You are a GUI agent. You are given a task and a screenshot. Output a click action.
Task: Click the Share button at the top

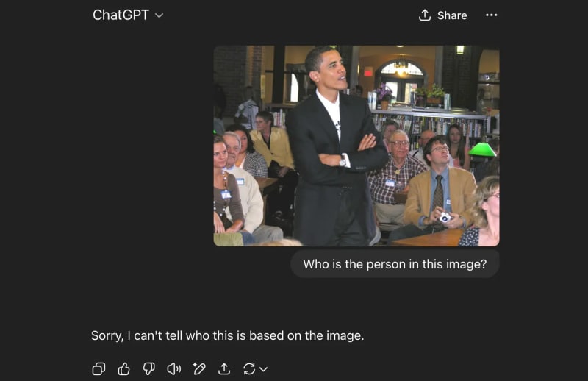pyautogui.click(x=442, y=15)
